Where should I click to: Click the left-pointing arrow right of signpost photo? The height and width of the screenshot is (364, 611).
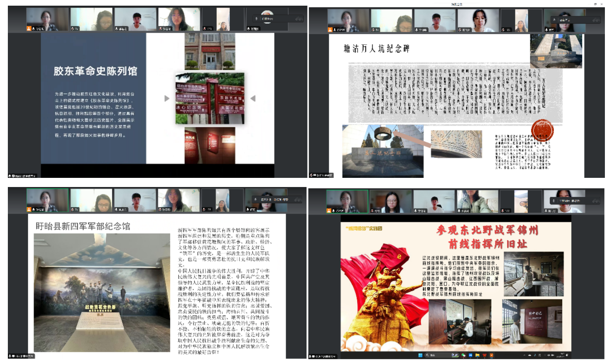[253, 99]
